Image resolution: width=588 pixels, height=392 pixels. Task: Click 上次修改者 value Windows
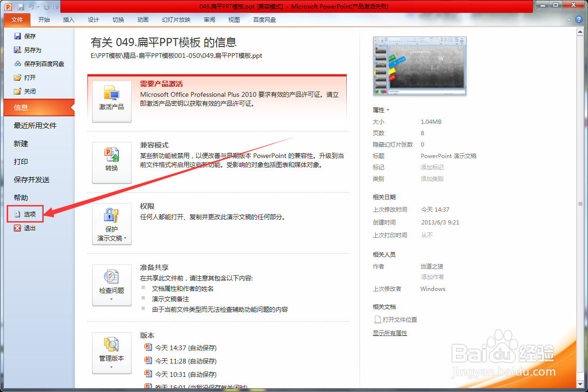pyautogui.click(x=433, y=289)
